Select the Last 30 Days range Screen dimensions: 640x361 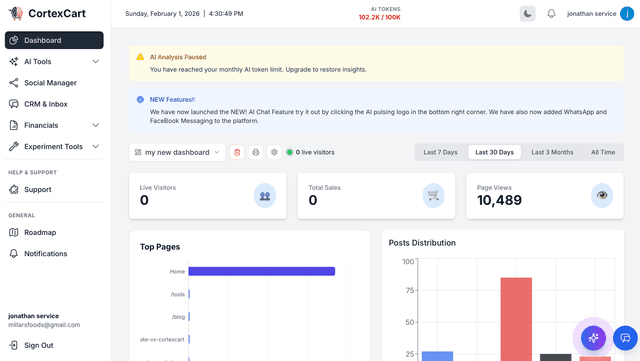pyautogui.click(x=494, y=152)
